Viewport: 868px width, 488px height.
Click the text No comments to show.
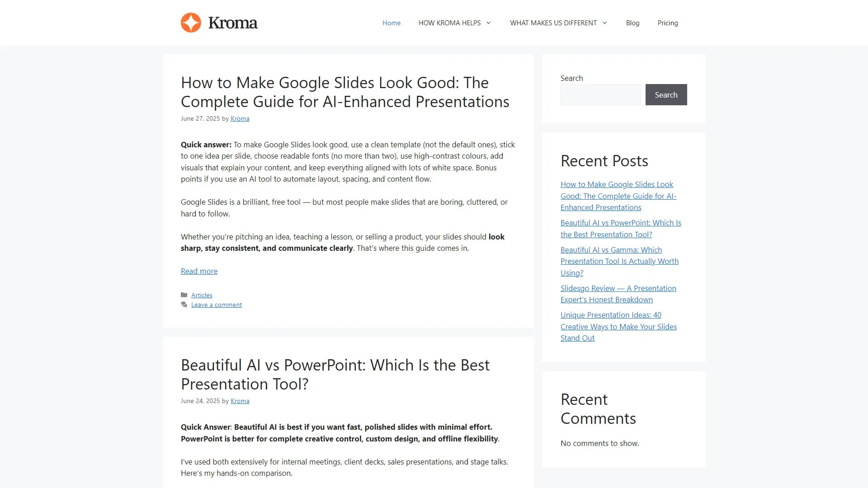tap(599, 444)
